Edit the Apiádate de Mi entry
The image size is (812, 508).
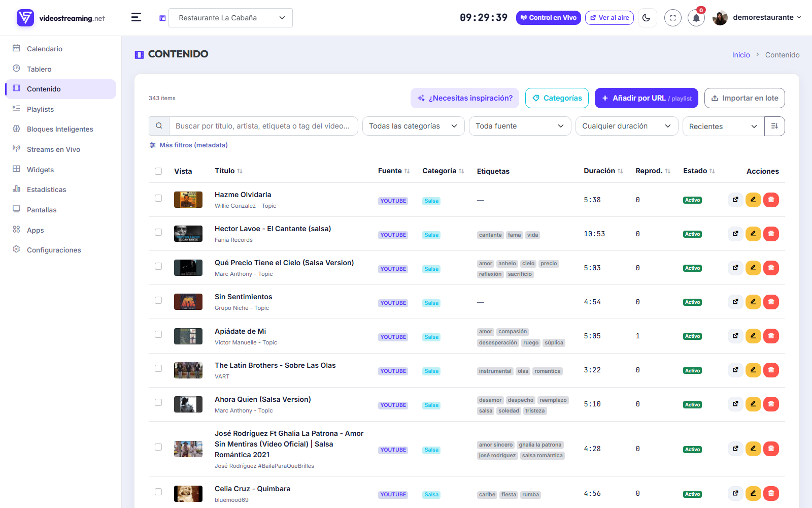tap(753, 336)
